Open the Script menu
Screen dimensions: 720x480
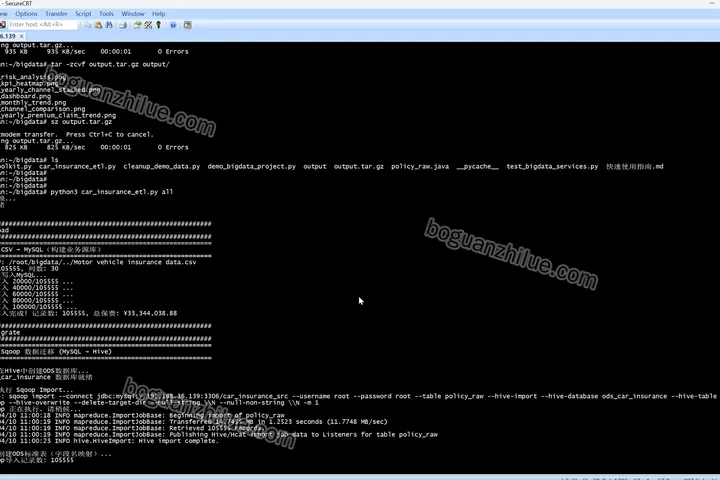click(83, 14)
